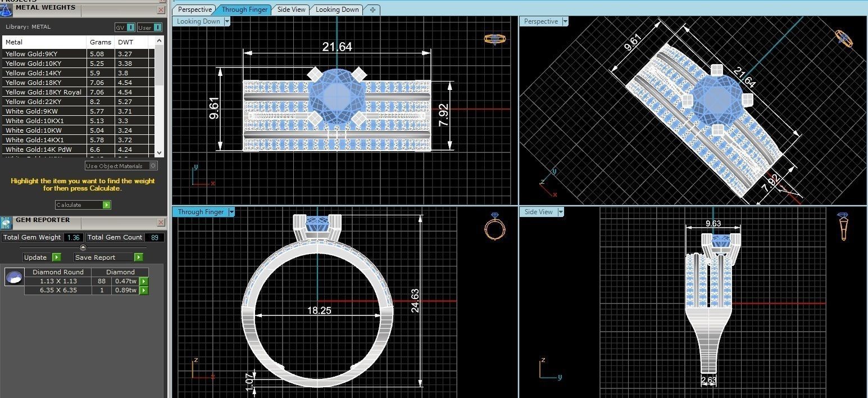The height and width of the screenshot is (398, 868).
Task: Click 24.63 height dimension label
Action: coord(415,301)
